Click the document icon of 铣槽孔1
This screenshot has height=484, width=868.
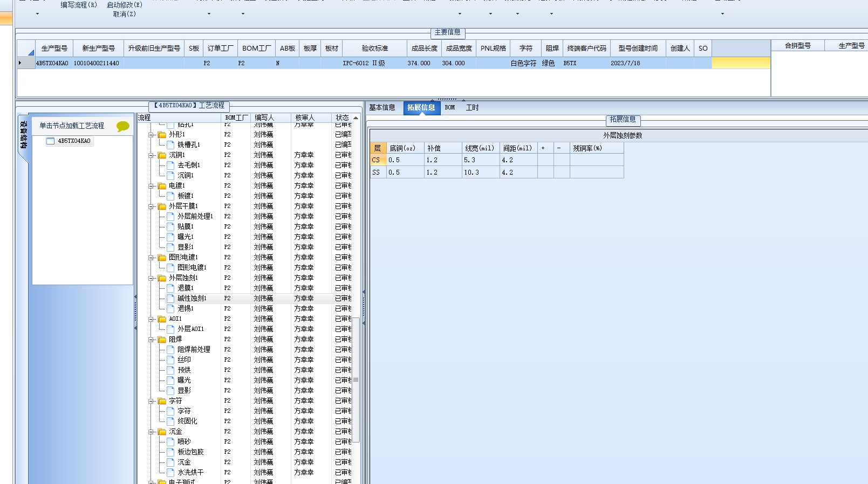tap(171, 145)
